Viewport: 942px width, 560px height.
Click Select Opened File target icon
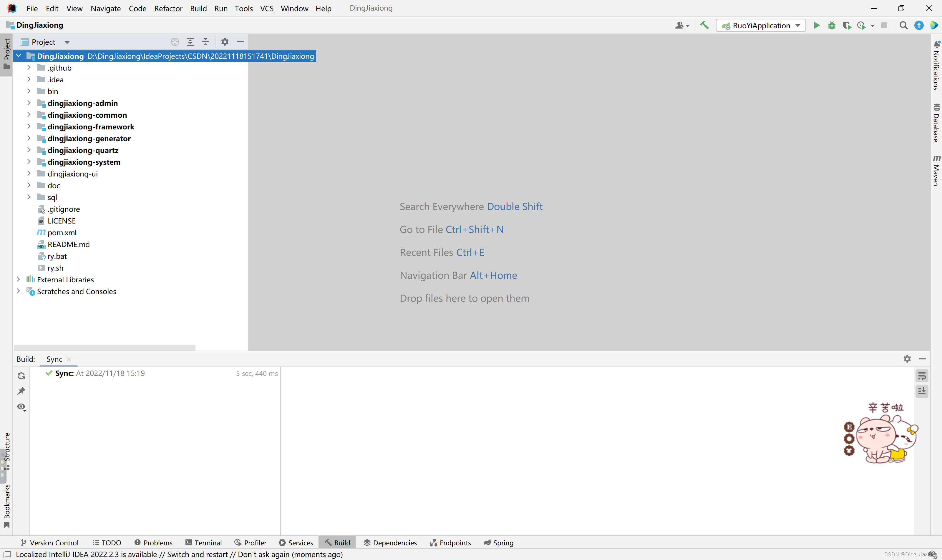(x=175, y=42)
